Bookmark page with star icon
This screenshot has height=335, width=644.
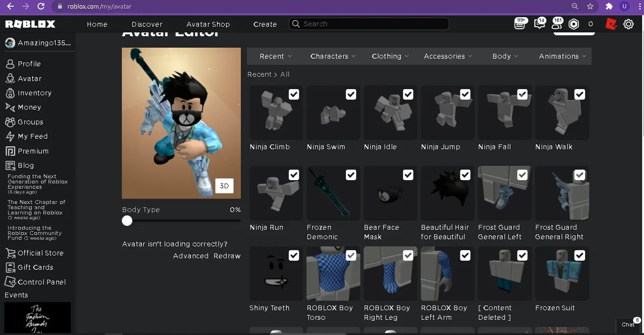(590, 6)
